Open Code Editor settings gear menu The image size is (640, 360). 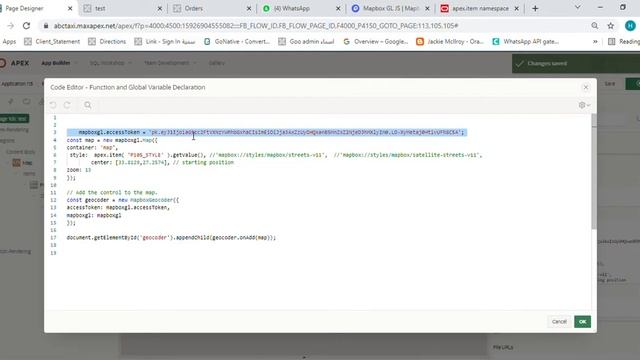tap(584, 105)
